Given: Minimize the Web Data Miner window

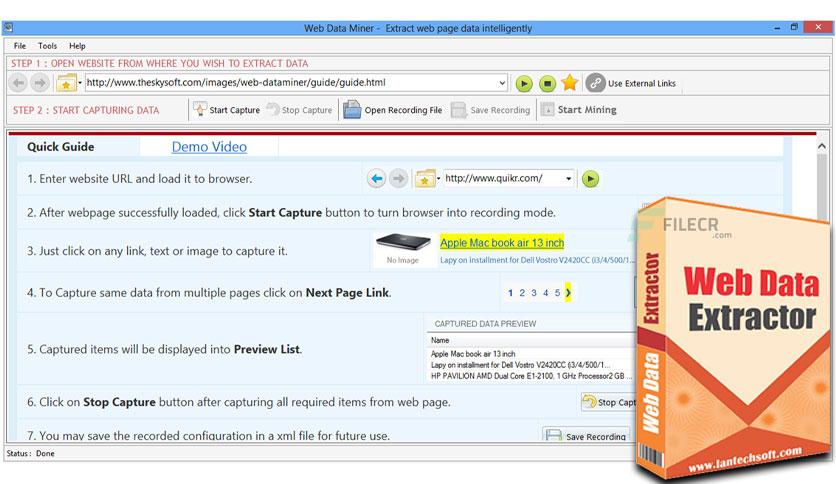Looking at the screenshot, I should pos(777,28).
